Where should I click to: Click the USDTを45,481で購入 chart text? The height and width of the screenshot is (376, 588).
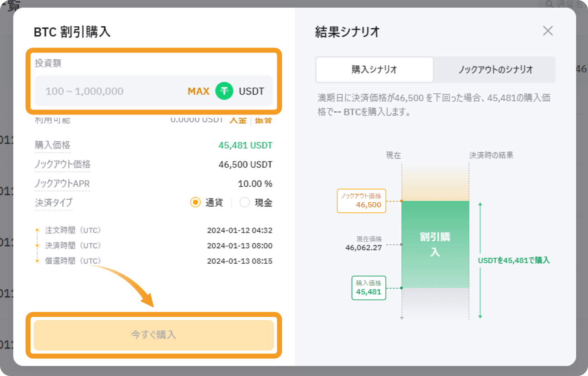(x=514, y=260)
